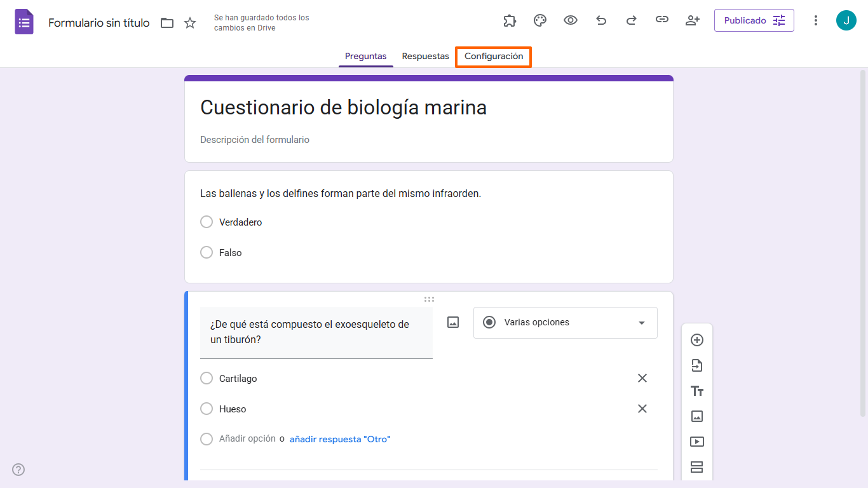Import questions from another form
This screenshot has width=868, height=488.
[x=697, y=365]
